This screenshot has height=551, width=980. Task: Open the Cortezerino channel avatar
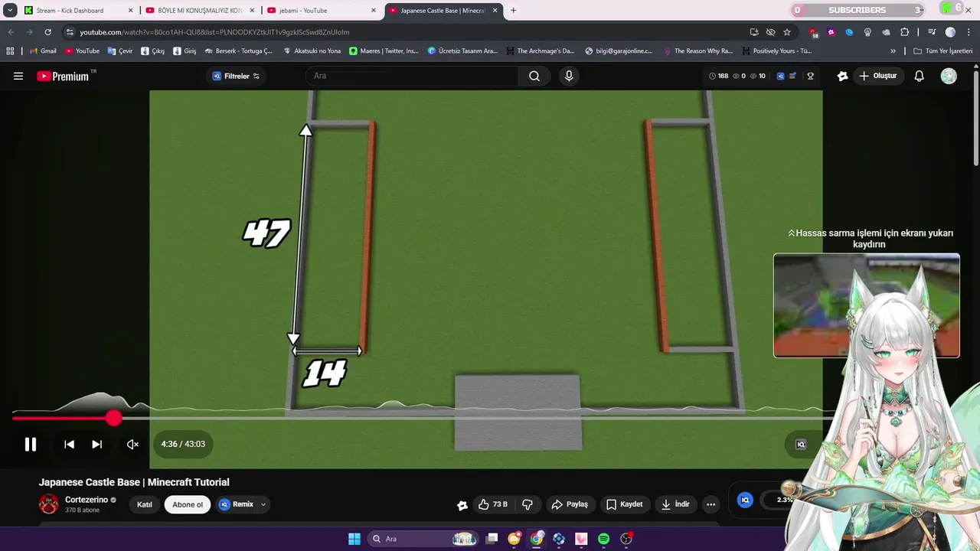click(49, 504)
